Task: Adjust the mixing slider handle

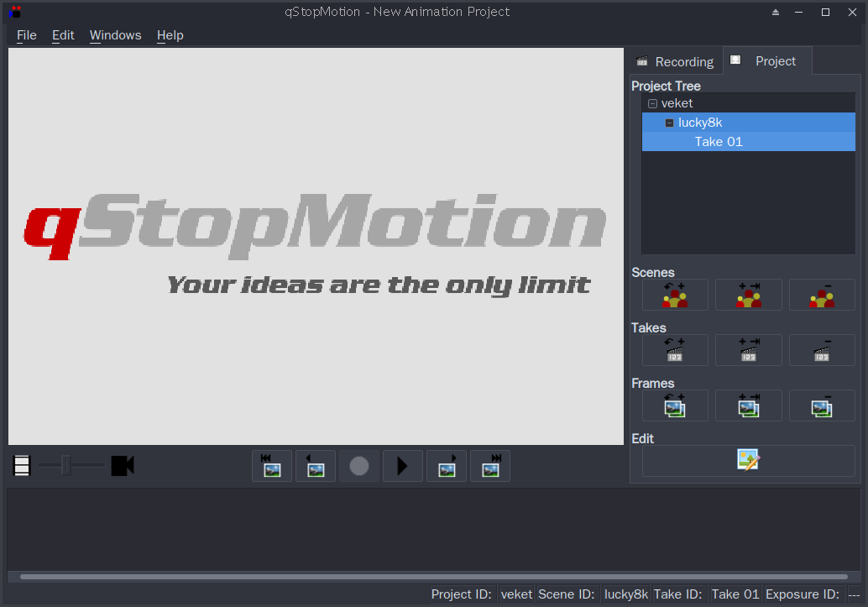Action: click(65, 465)
